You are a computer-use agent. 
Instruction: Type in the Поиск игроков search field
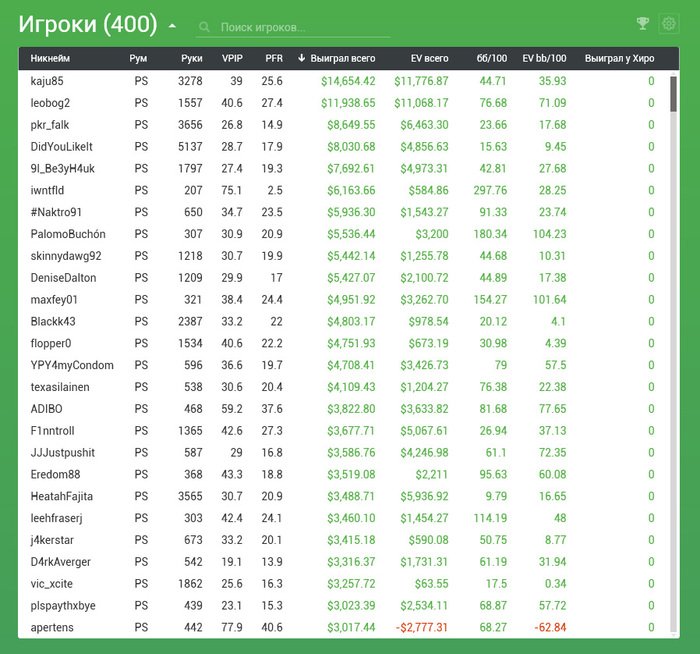click(x=300, y=28)
